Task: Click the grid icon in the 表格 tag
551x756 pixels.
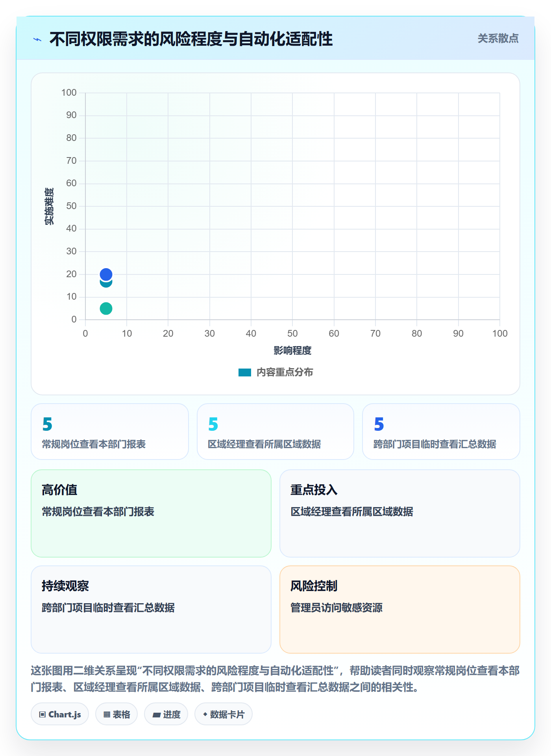Action: 107,715
